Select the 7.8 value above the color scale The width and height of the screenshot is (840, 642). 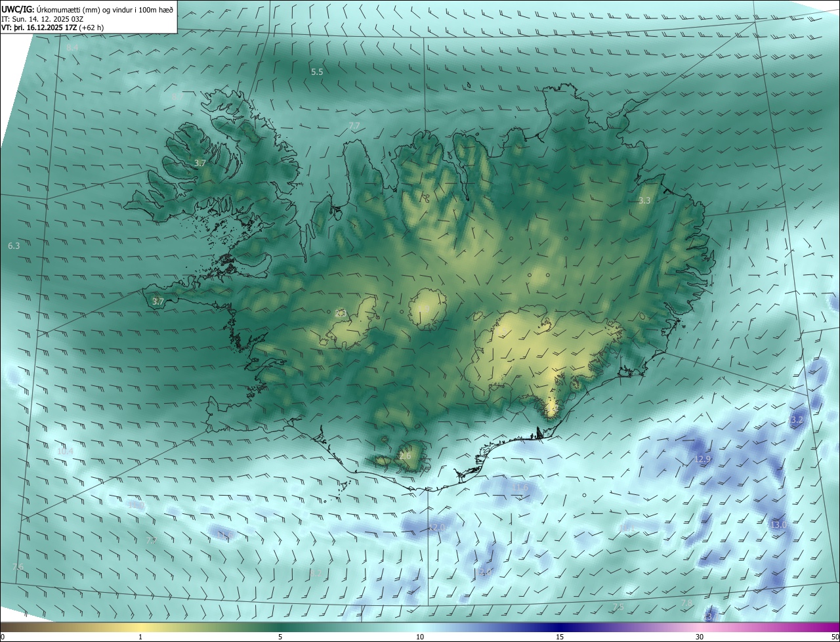click(686, 603)
